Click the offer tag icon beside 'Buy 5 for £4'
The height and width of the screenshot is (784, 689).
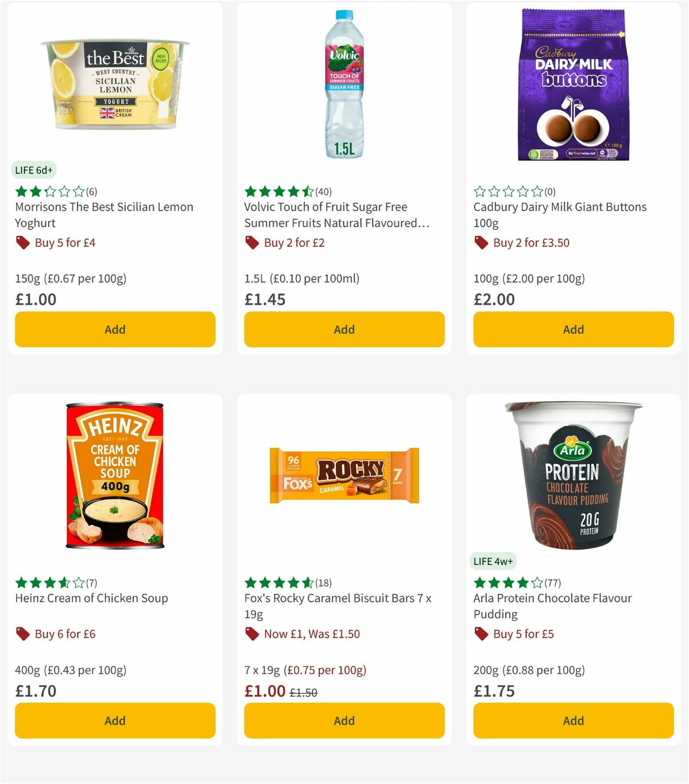click(23, 243)
